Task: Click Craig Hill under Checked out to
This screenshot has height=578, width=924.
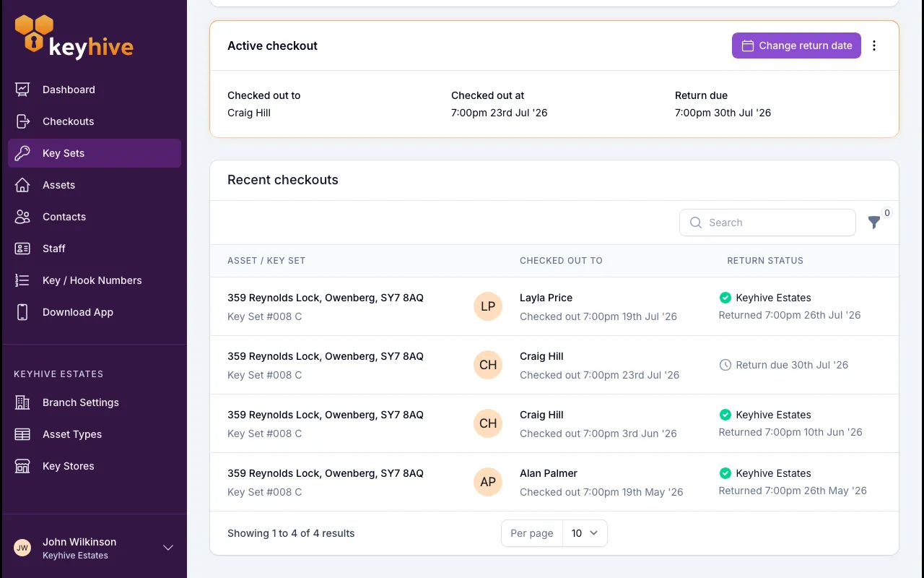Action: click(249, 113)
